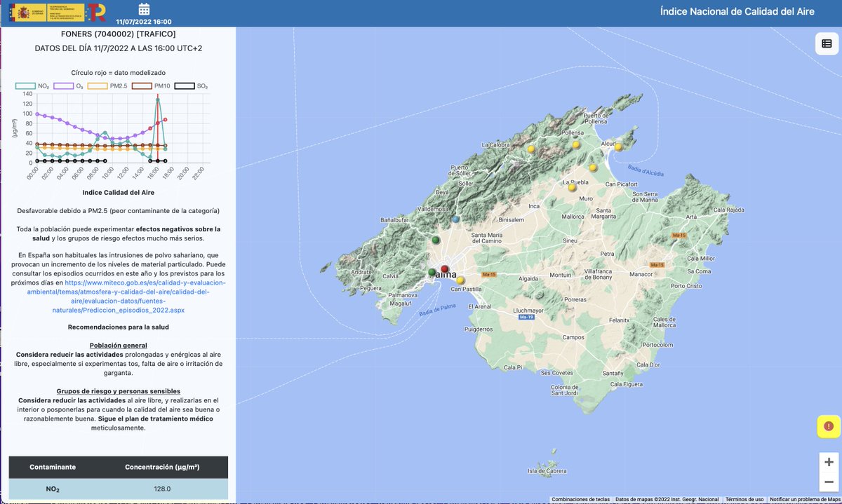Select the yellow marker near La Calobra

coord(531,149)
